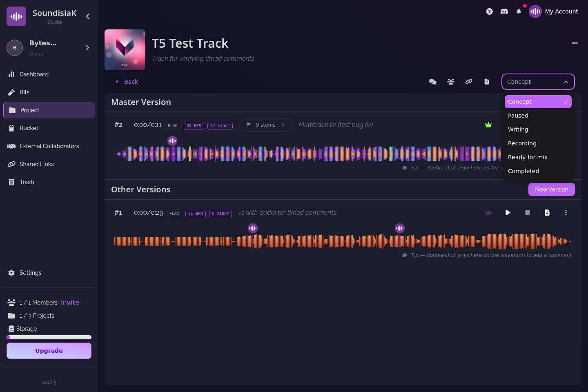Click the FLAC tag on version #1
The image size is (588, 392).
(x=174, y=214)
